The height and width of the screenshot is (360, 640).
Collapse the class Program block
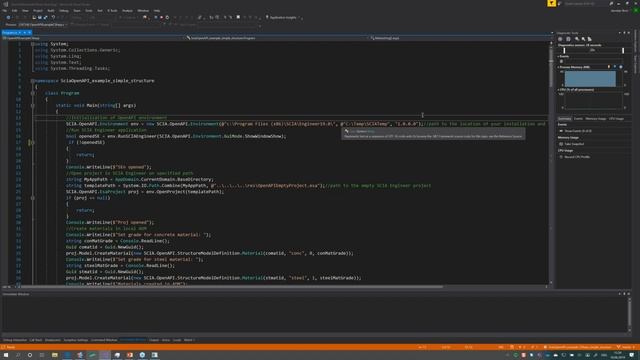[x=32, y=93]
